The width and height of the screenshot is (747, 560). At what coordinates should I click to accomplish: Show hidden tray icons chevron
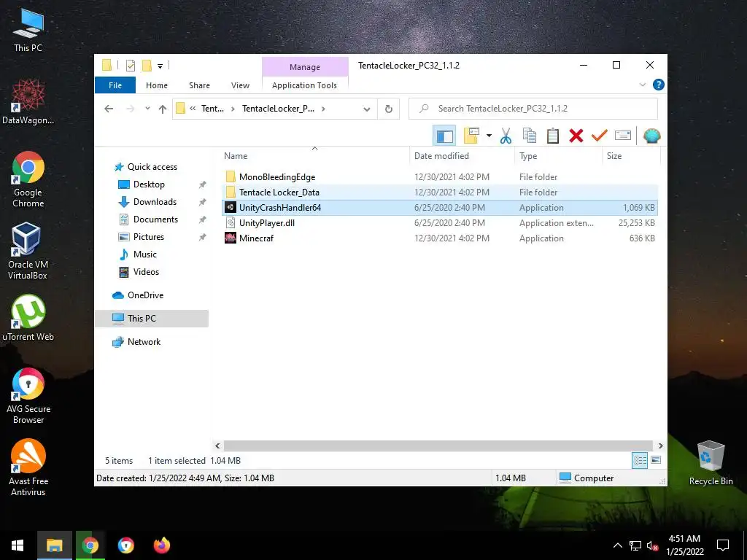(617, 545)
